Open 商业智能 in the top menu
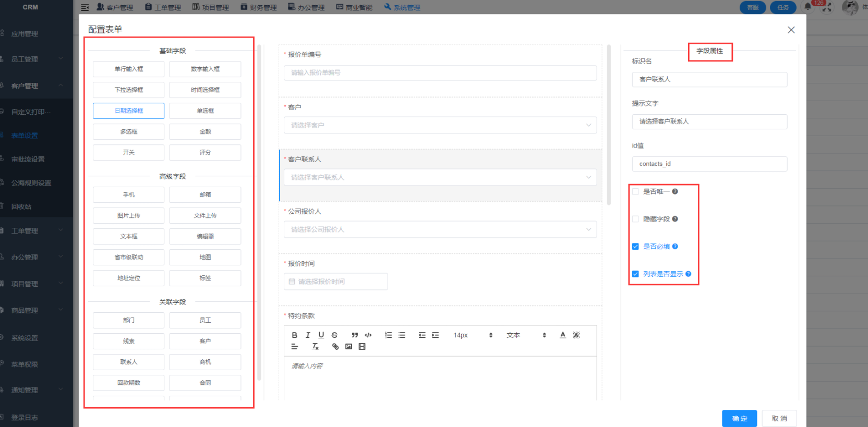Viewport: 868px width, 427px height. pos(354,7)
